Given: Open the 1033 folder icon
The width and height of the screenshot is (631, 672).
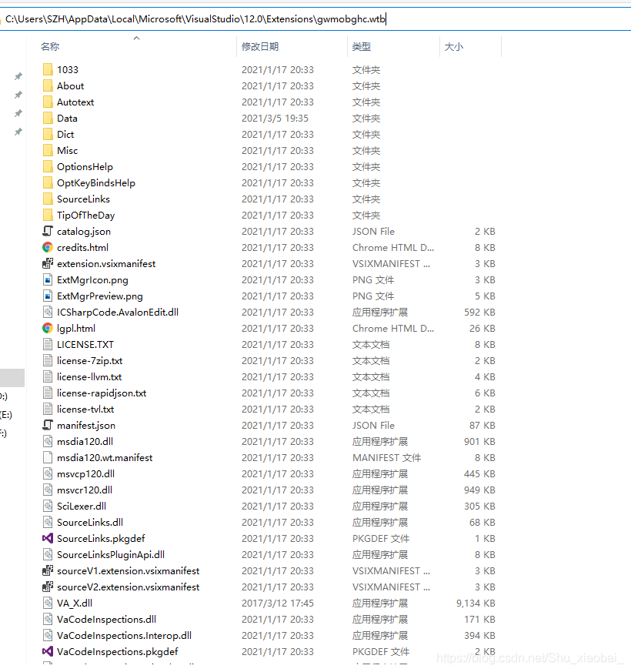Looking at the screenshot, I should click(48, 69).
